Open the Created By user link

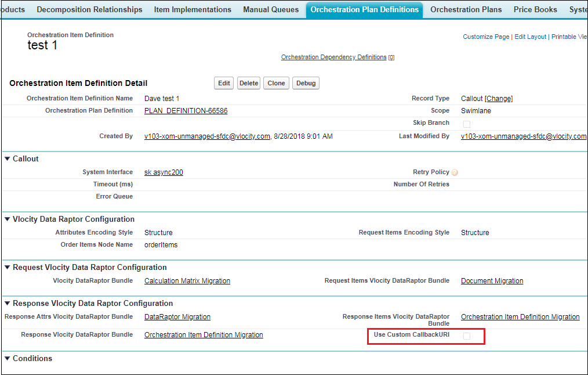coord(207,136)
